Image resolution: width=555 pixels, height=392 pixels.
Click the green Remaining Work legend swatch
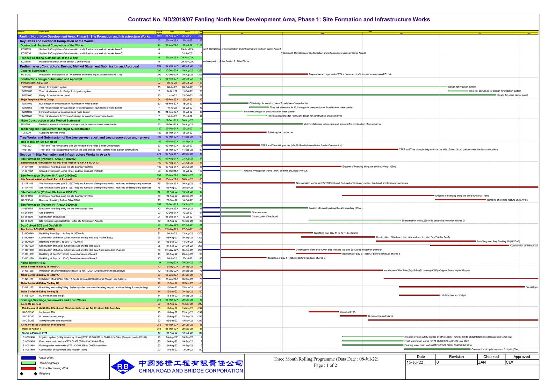(x=28, y=363)
